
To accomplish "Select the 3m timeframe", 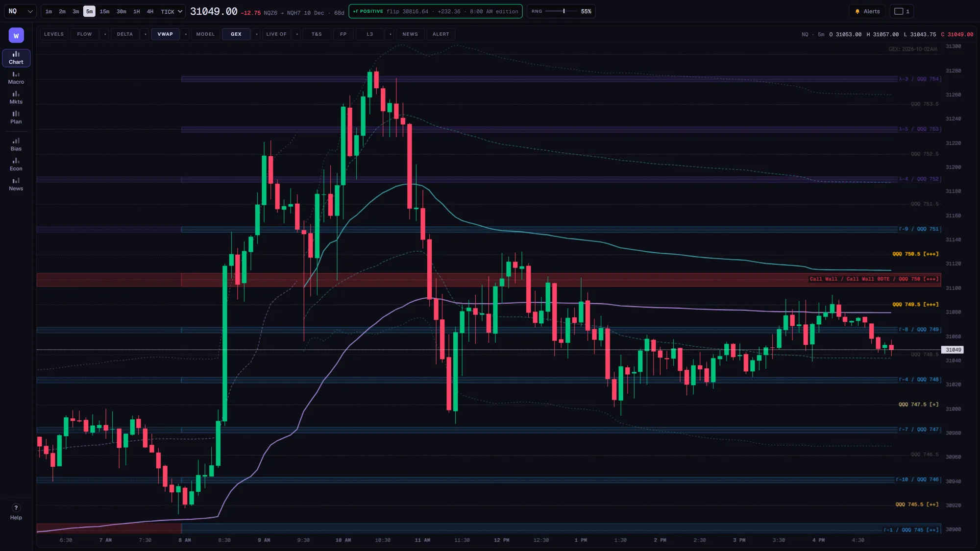I will (76, 11).
